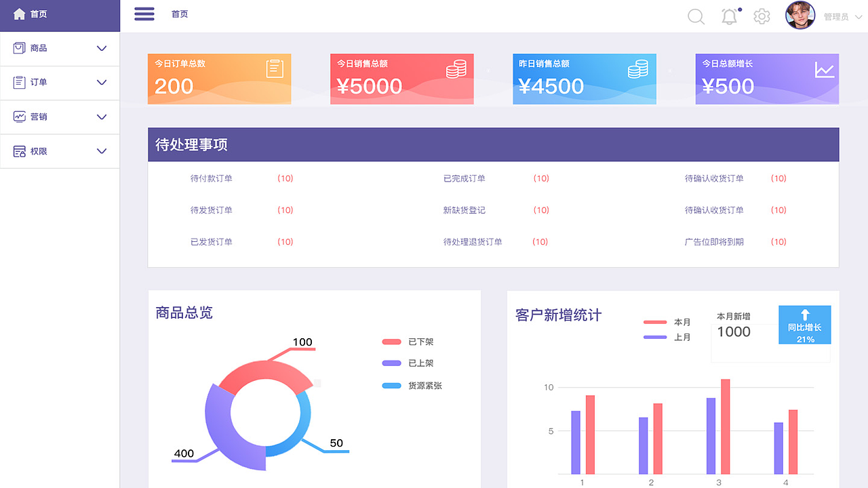
Task: Click the up arrow icon in 同比增长 box
Action: [x=805, y=314]
